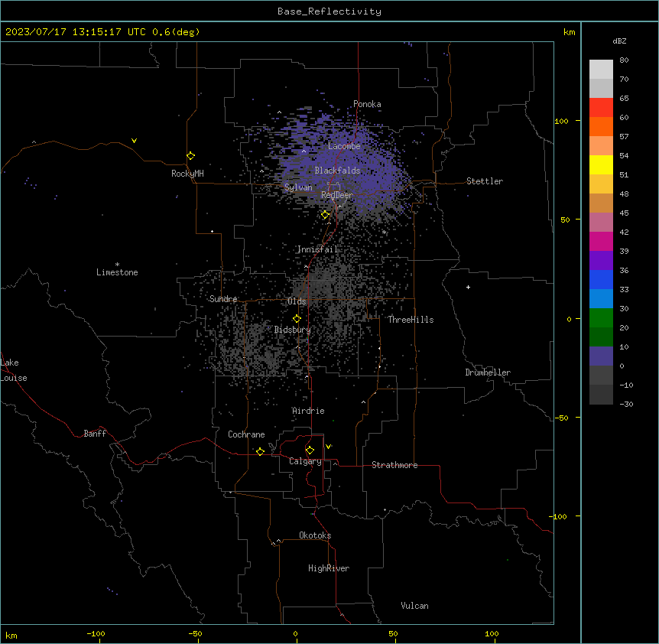Image resolution: width=659 pixels, height=644 pixels.
Task: Click the Ponoka city label
Action: click(367, 104)
